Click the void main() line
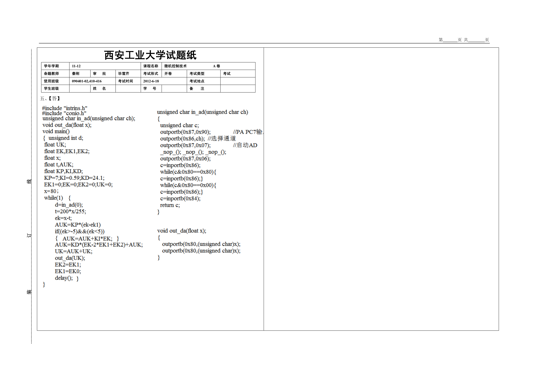Image resolution: width=555 pixels, height=392 pixels. [56, 131]
